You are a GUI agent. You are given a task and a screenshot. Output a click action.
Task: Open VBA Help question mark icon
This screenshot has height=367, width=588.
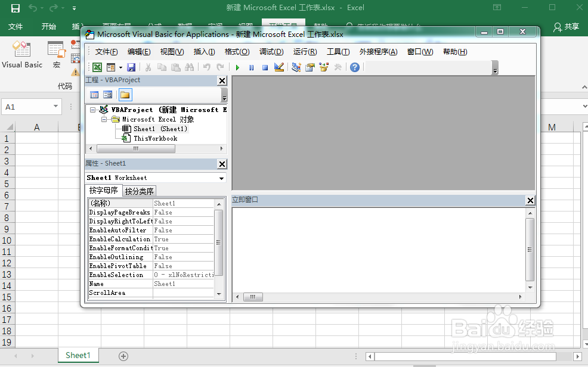(355, 67)
